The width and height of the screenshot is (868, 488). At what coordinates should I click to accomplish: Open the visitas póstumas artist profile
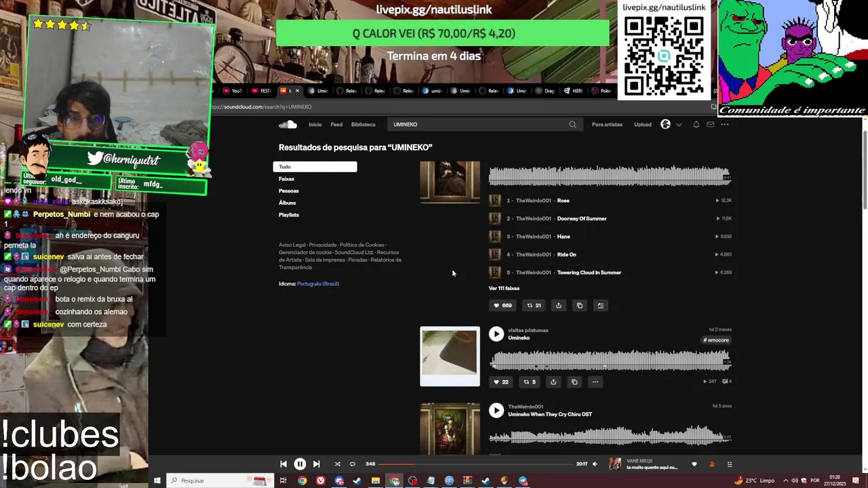[528, 330]
